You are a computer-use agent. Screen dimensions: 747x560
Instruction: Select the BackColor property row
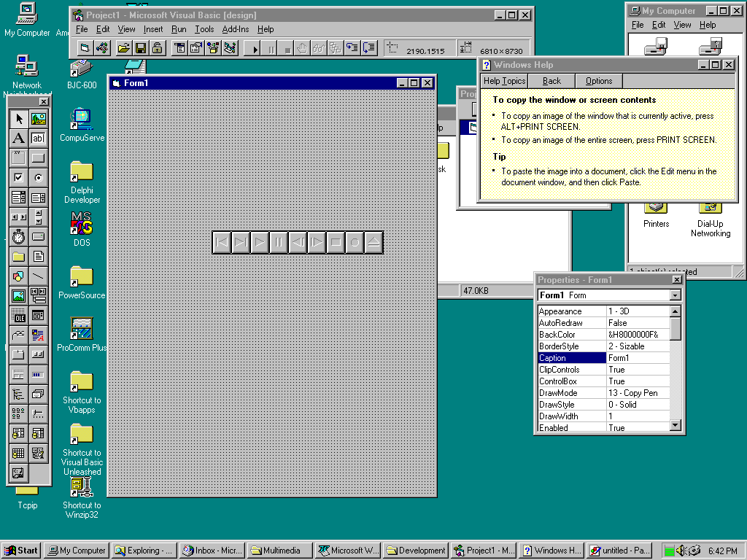coord(572,335)
